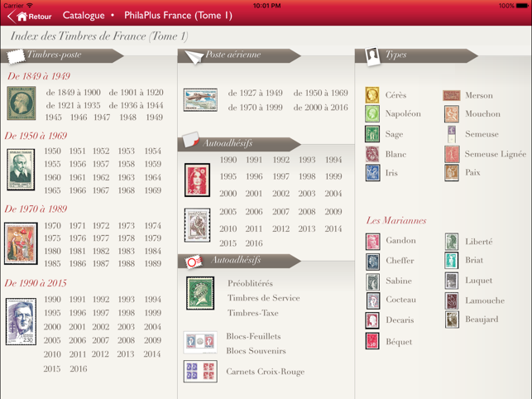This screenshot has height=399, width=532.
Task: Open the Cheffer Marianne stamp icon
Action: 372,262
